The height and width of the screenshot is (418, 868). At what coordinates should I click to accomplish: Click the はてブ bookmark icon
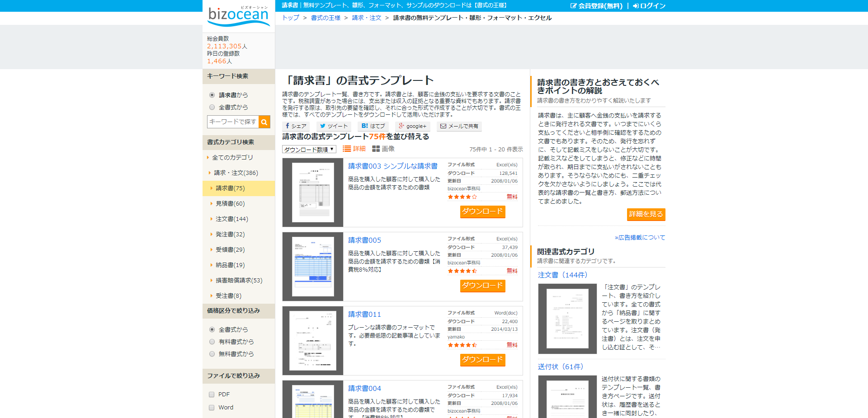[373, 126]
